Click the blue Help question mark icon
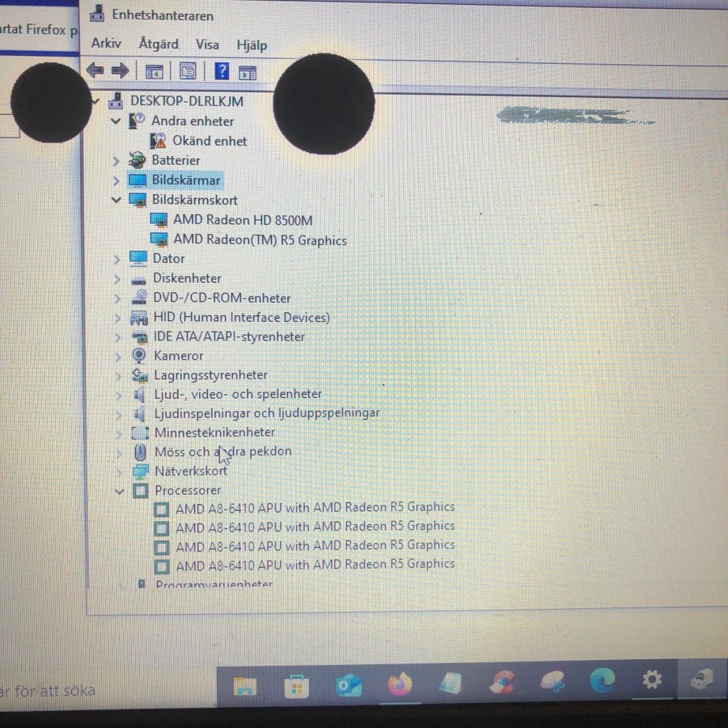Image resolution: width=728 pixels, height=728 pixels. pos(222,71)
